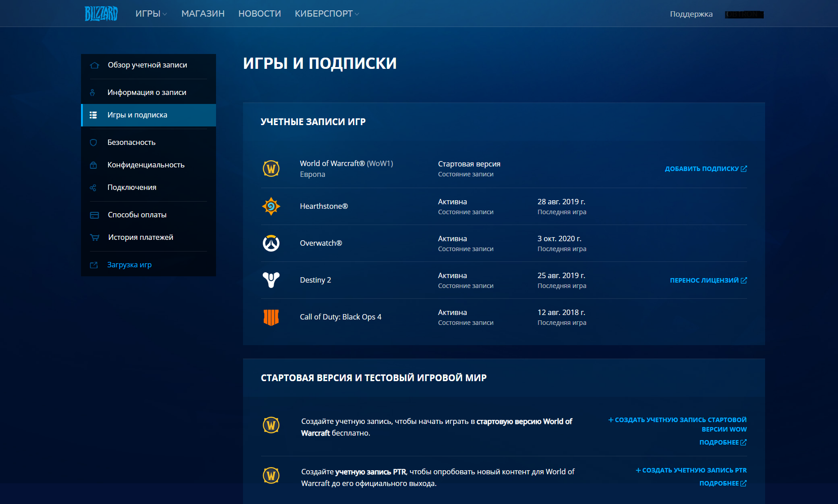Click ПЕРЕНОС ЛИЦЕНЗИЙ link

point(704,280)
